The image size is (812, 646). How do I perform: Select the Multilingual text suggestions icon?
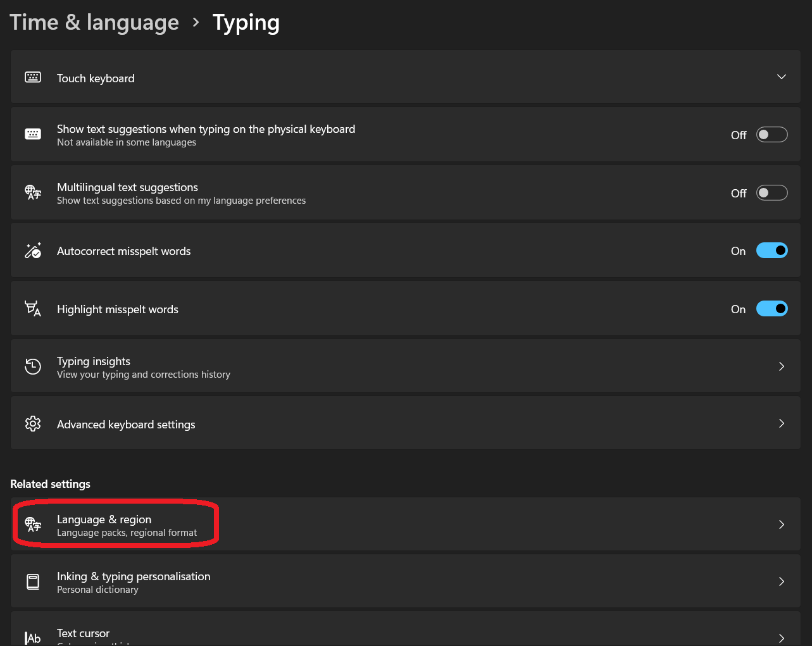(x=33, y=192)
